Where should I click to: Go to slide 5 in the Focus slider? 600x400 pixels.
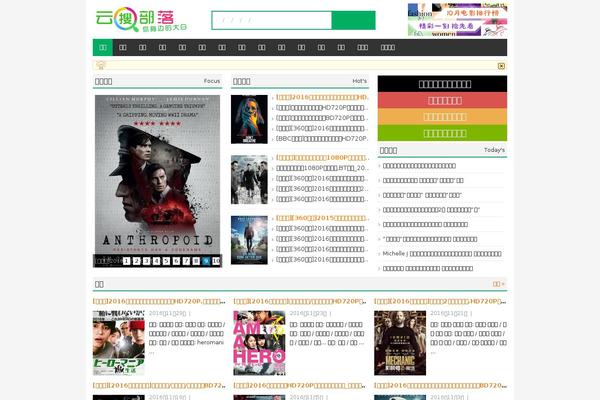click(166, 261)
